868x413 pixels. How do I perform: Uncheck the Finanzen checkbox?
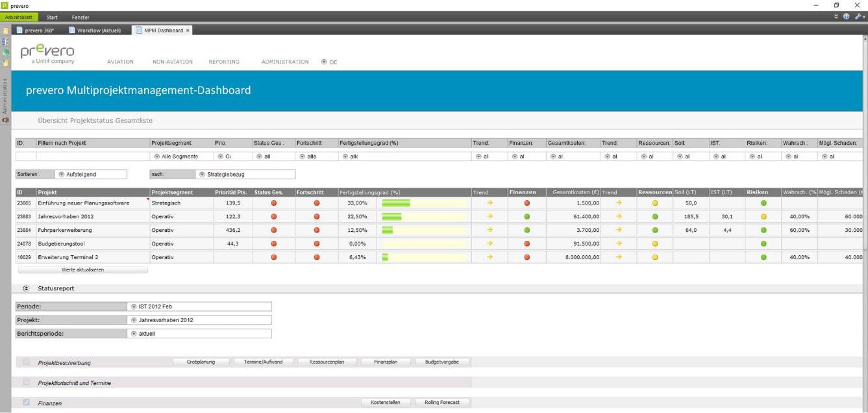(27, 403)
